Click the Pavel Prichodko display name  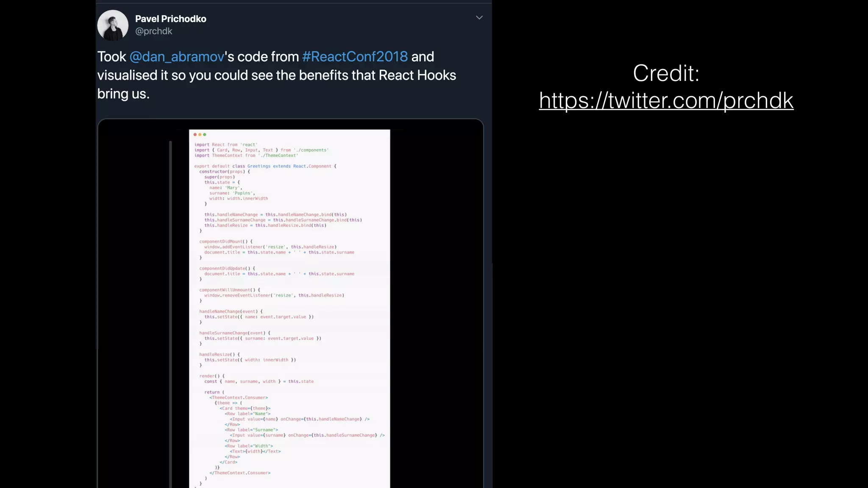tap(170, 19)
